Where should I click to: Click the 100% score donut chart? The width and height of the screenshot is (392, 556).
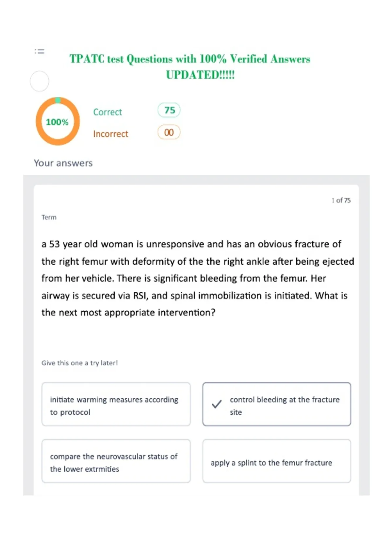[x=58, y=121]
